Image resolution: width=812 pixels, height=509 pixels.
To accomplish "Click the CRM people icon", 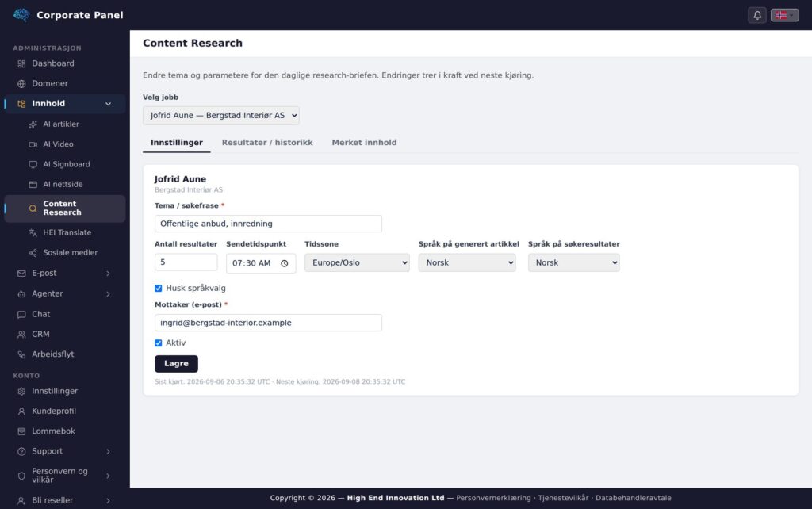I will [x=21, y=335].
